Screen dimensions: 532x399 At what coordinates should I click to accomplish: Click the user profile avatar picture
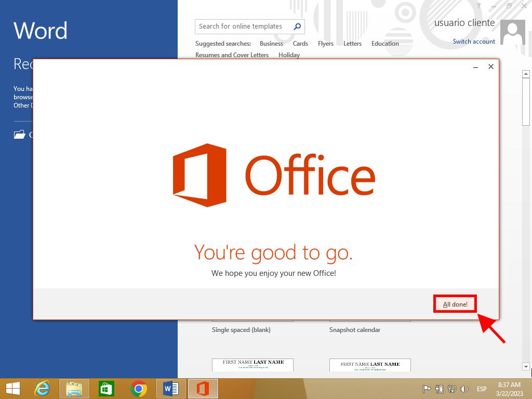512,33
